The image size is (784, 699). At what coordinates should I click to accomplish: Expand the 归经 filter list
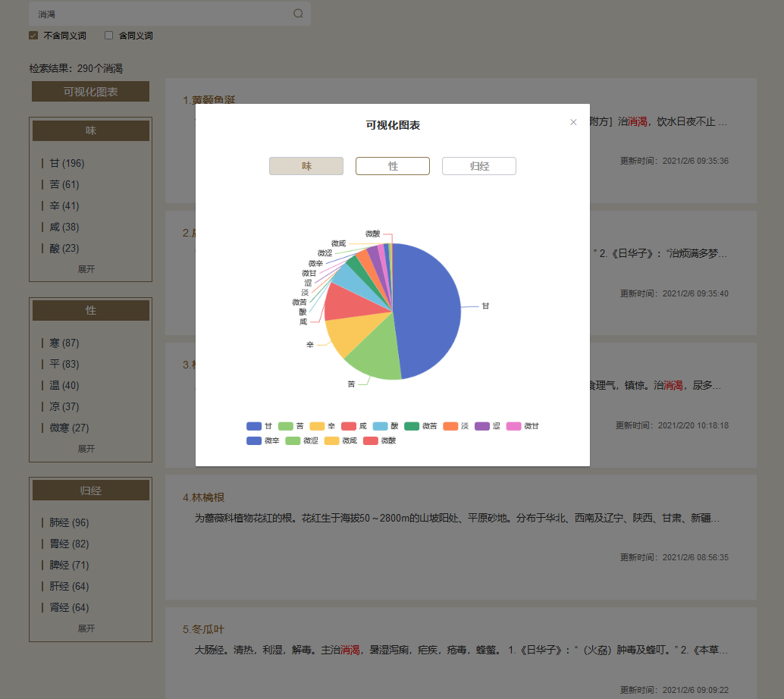(x=86, y=628)
